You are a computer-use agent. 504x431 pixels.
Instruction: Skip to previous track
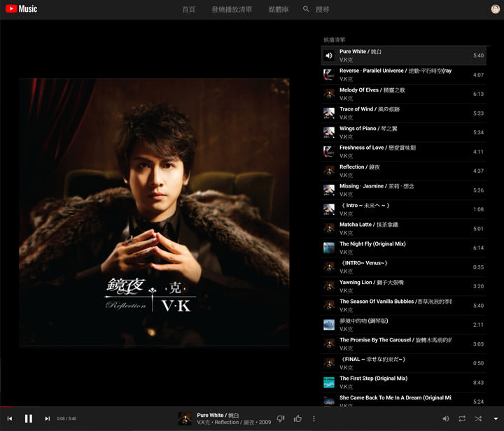10,418
